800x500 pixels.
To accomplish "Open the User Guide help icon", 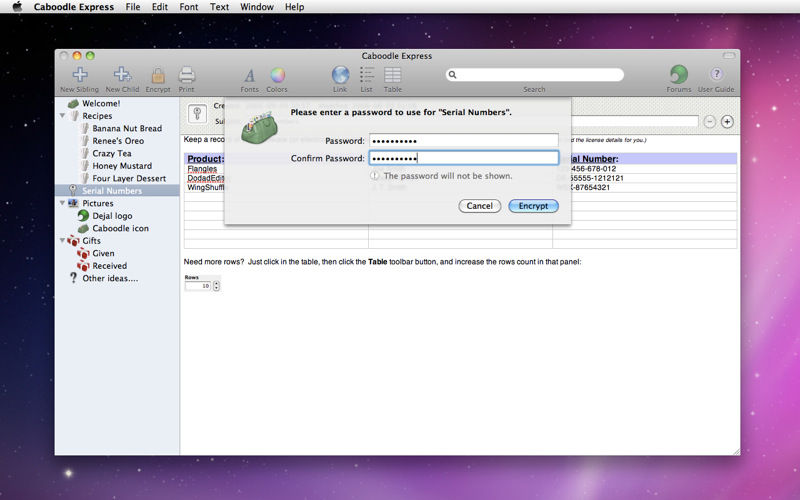I will 716,74.
